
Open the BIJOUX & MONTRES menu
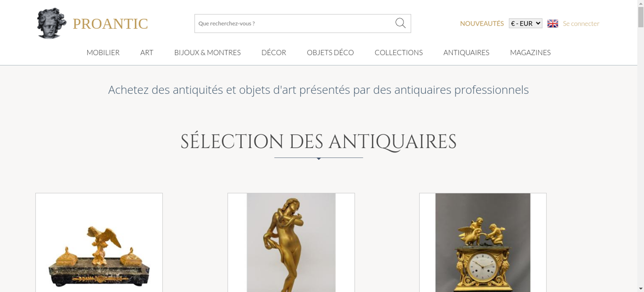[x=207, y=52]
